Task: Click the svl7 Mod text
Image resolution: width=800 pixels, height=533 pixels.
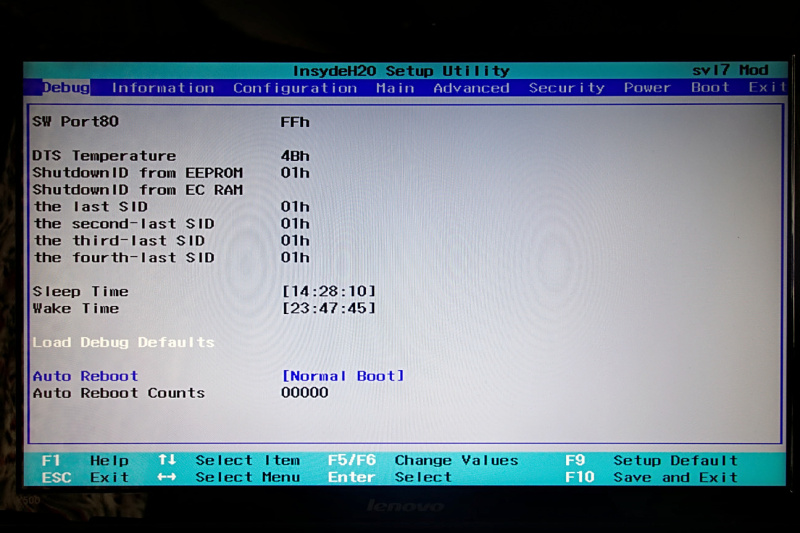Action: coord(730,70)
